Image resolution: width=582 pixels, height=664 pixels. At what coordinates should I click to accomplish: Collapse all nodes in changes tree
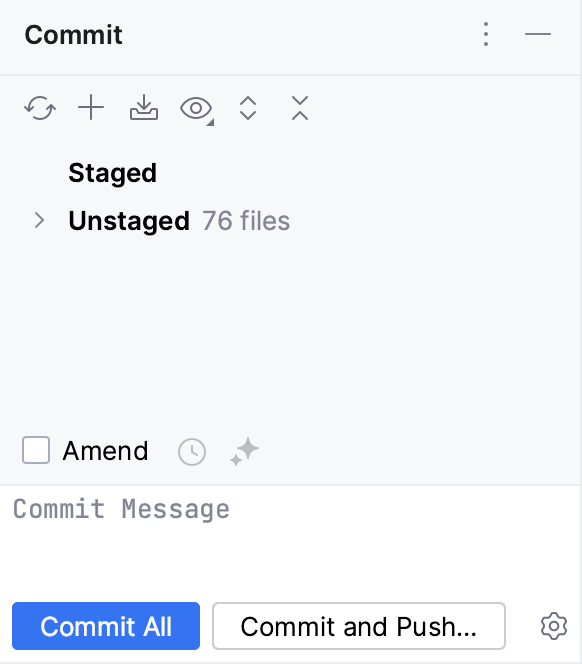300,108
